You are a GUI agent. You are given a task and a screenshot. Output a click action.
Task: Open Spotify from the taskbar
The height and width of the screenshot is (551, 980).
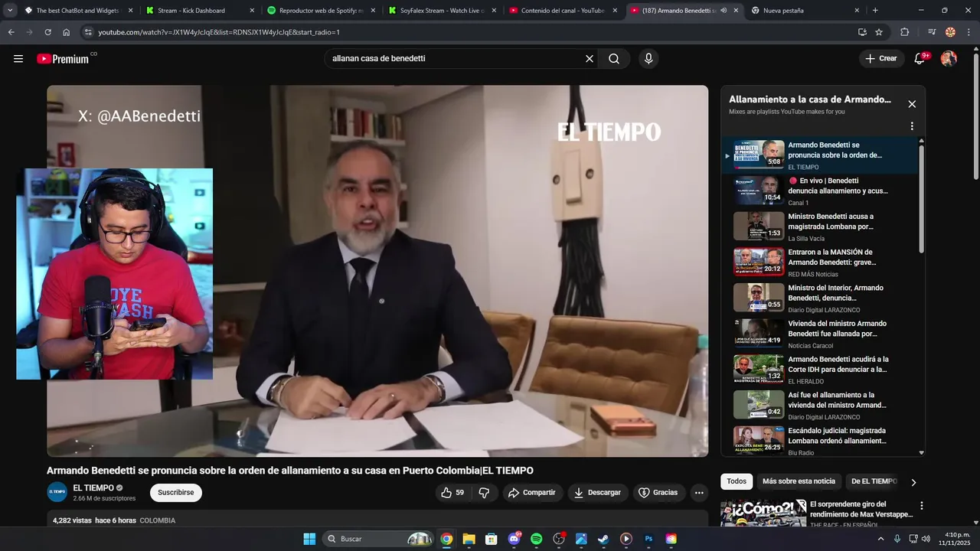click(537, 539)
